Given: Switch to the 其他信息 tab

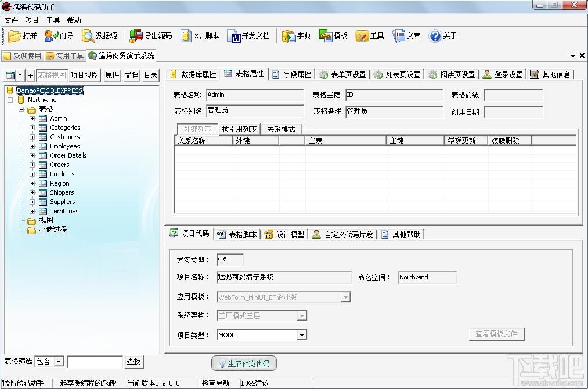Looking at the screenshot, I should (x=550, y=75).
